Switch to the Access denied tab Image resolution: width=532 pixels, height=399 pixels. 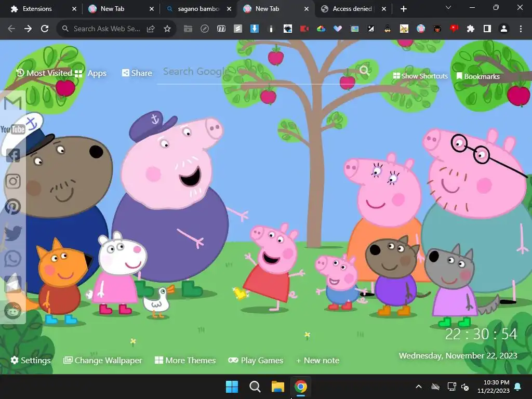(x=353, y=9)
